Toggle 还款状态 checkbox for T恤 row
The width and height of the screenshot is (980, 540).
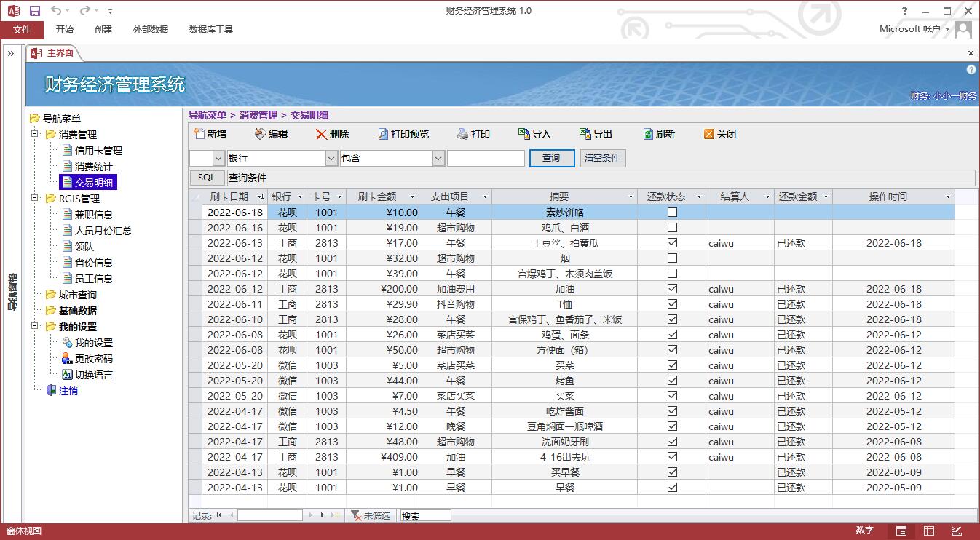672,304
